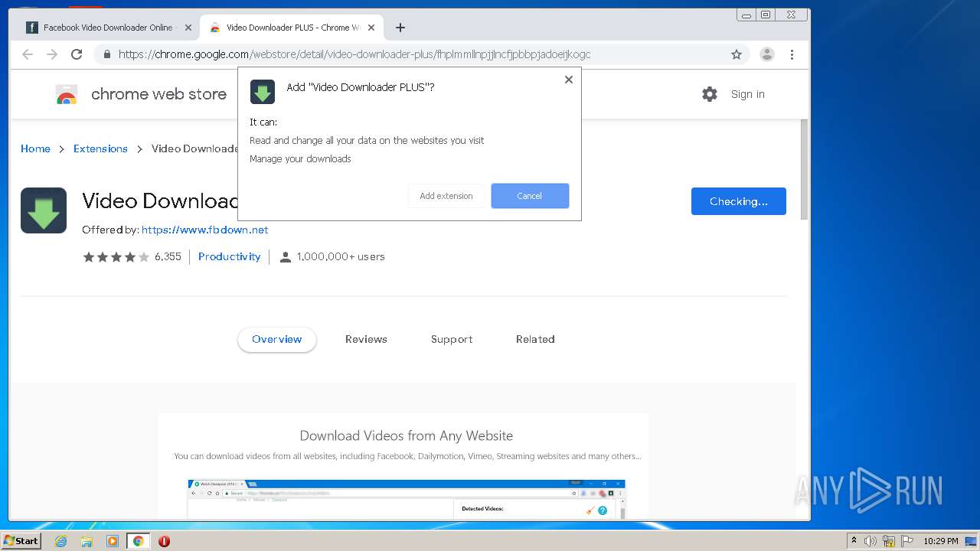Click the red Opera-style taskbar icon
Viewport: 980px width, 551px height.
(x=164, y=541)
